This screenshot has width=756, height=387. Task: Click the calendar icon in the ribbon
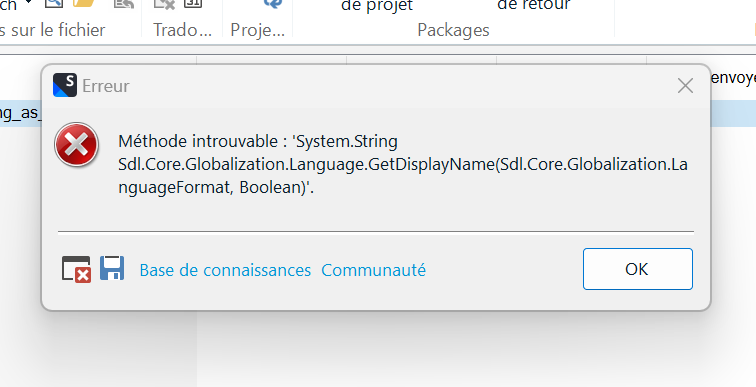193,4
